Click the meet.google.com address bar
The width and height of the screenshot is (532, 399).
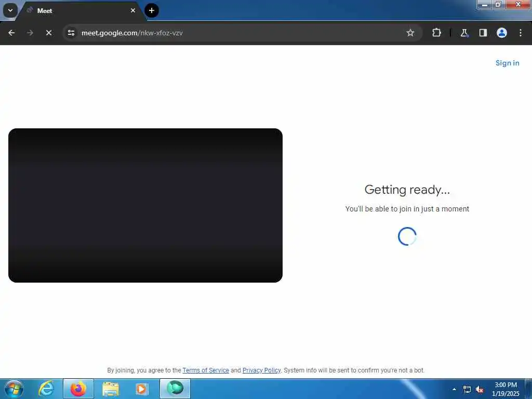243,33
